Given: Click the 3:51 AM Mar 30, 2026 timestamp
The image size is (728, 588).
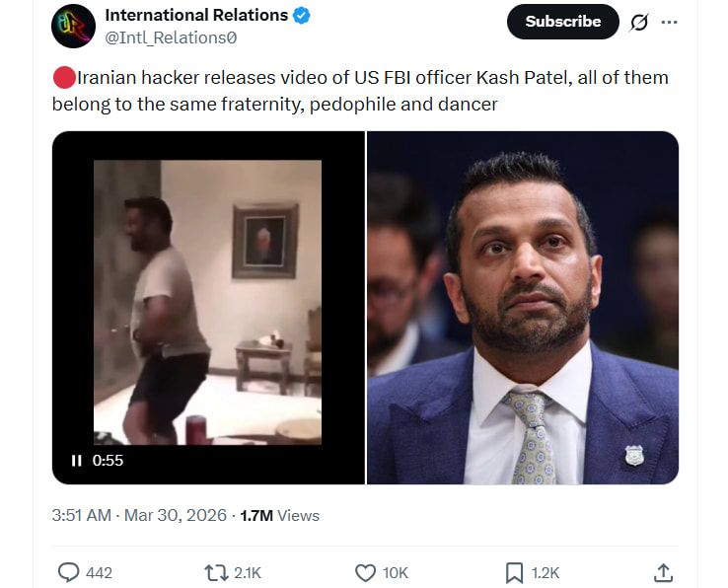Looking at the screenshot, I should pyautogui.click(x=139, y=515).
